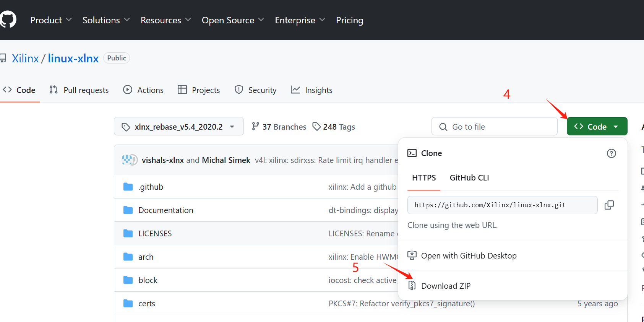The width and height of the screenshot is (644, 322).
Task: Click the branches fork icon
Action: (x=255, y=126)
